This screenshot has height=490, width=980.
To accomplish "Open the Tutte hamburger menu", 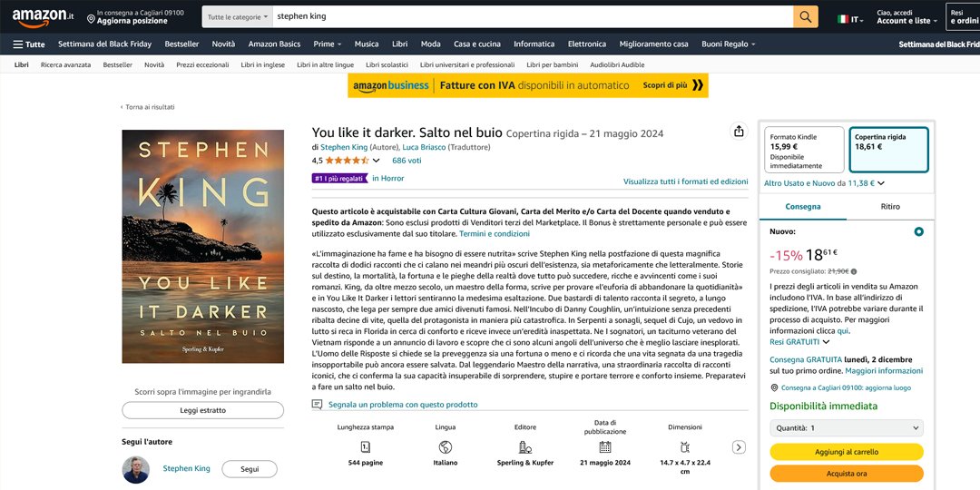I will tap(29, 44).
